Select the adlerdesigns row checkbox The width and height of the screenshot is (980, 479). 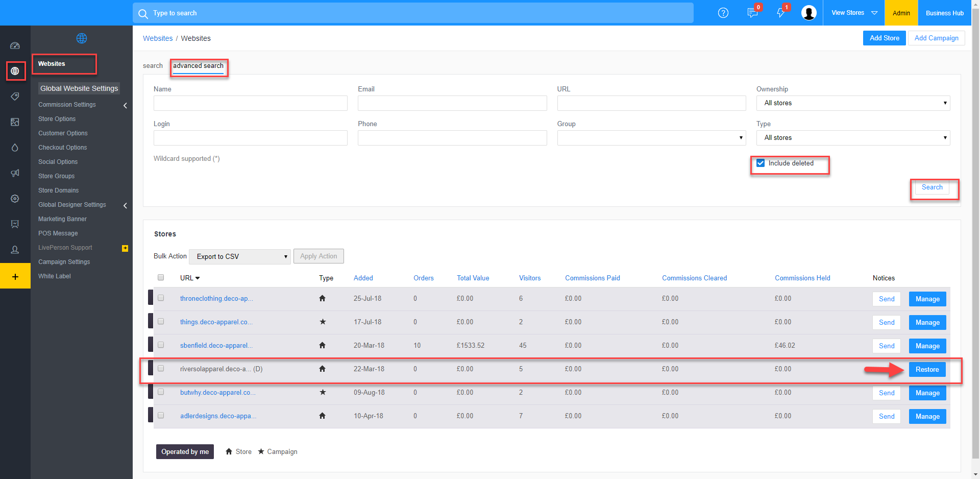(x=161, y=415)
